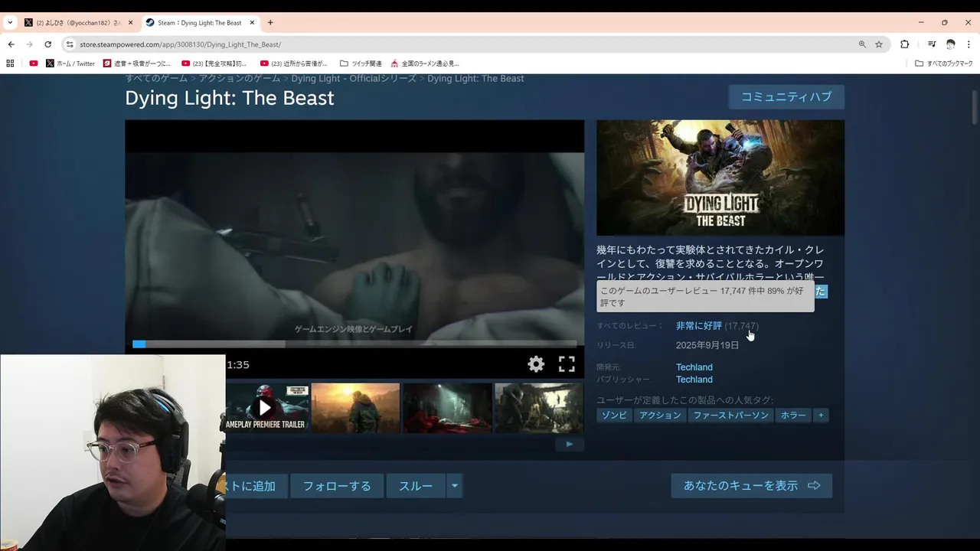Click the Dying Light: The Beast breadcrumb
Image resolution: width=980 pixels, height=551 pixels.
tap(475, 79)
